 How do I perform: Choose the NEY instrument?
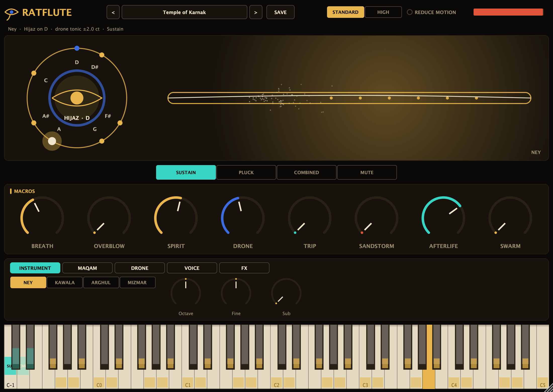[28, 282]
